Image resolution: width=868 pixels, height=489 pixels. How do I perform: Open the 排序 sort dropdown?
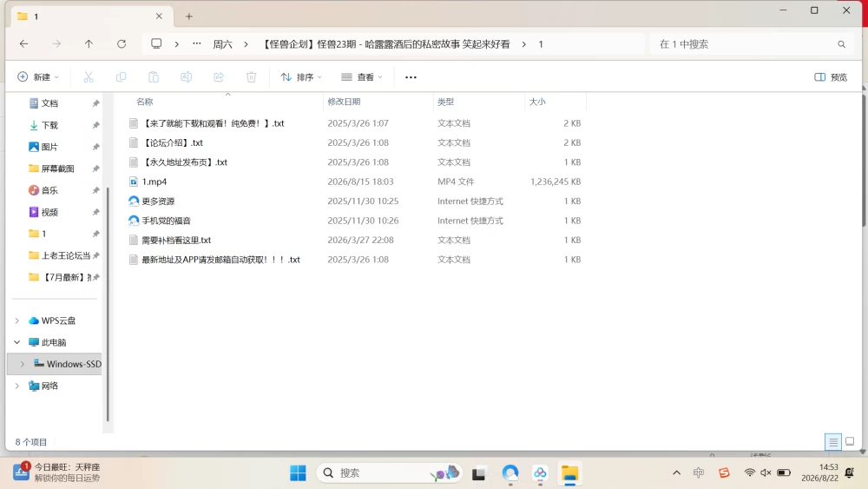pos(301,77)
